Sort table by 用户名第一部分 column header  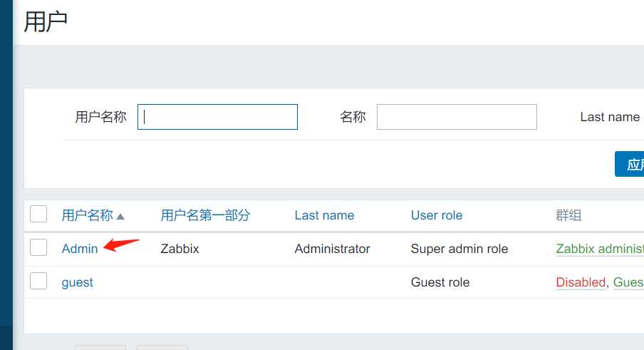(205, 215)
